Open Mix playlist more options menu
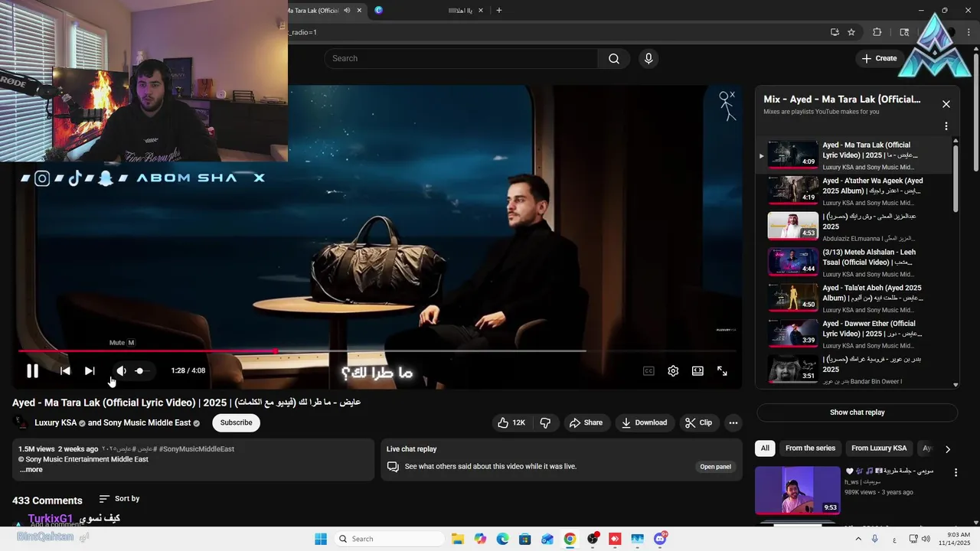The width and height of the screenshot is (980, 551). (x=946, y=126)
